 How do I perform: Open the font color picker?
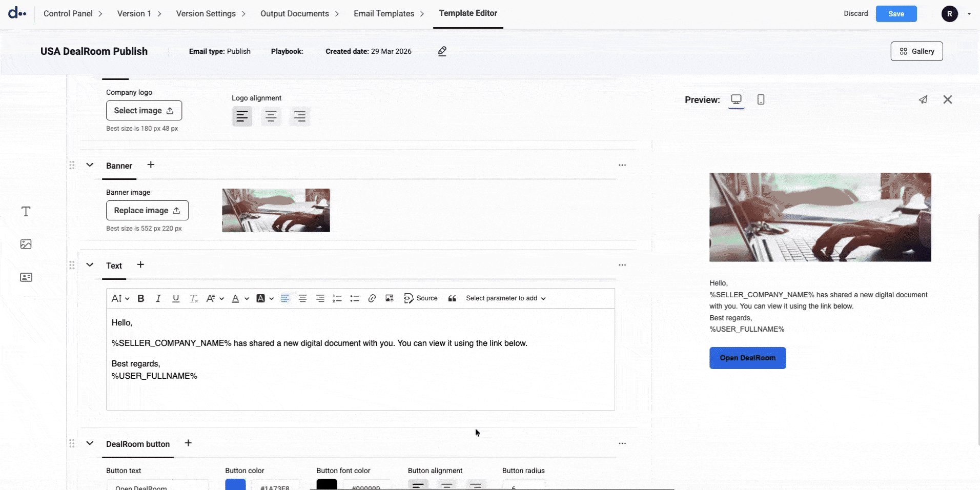240,298
